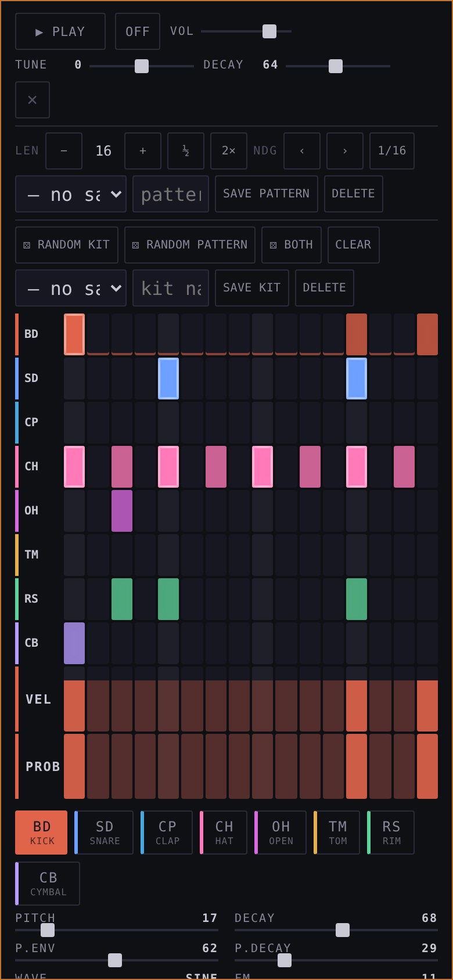
Task: Click SAVE KIT
Action: click(x=252, y=288)
